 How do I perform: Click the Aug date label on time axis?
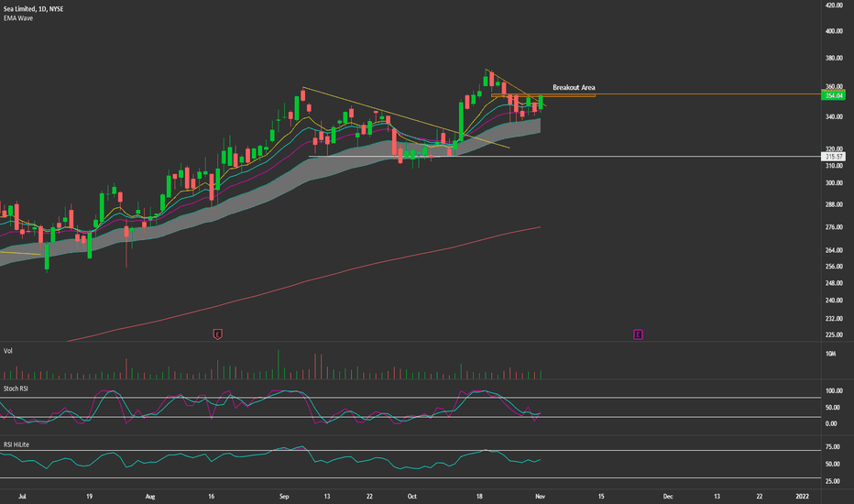(150, 497)
